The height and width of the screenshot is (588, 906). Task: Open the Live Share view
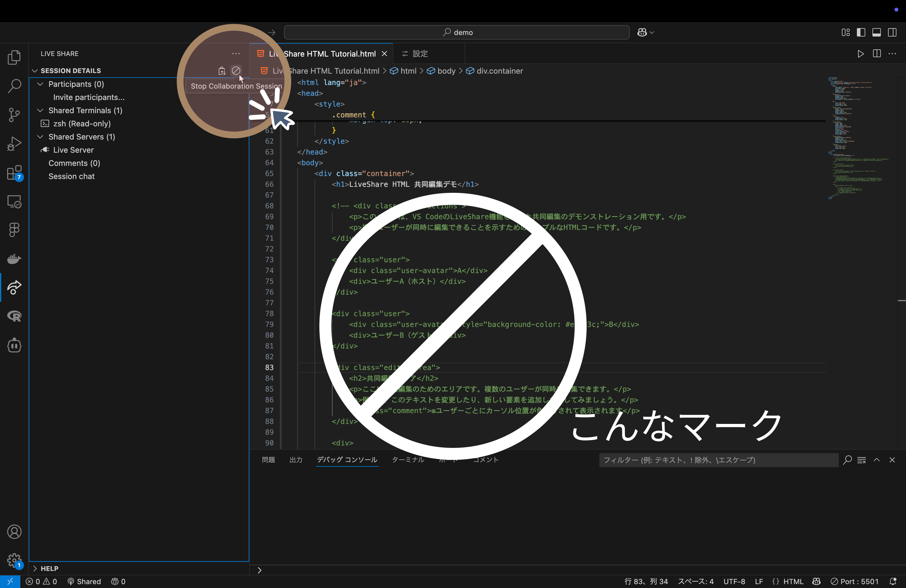click(x=14, y=287)
